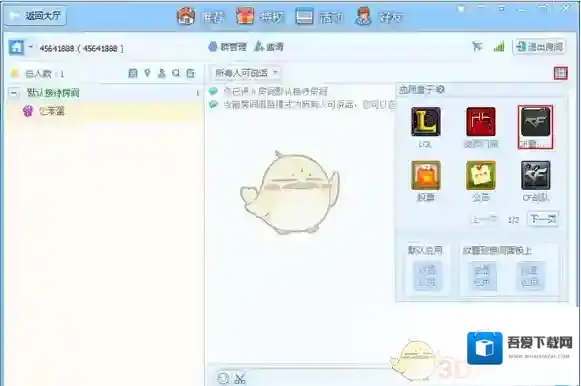Switch to the tab with the gift box icon
The image size is (581, 386).
[x=259, y=17]
